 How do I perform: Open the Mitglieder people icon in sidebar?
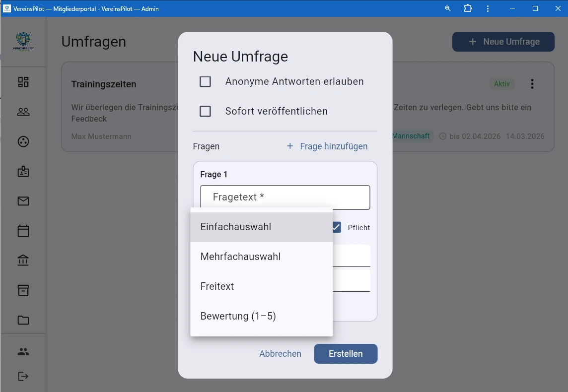[23, 112]
